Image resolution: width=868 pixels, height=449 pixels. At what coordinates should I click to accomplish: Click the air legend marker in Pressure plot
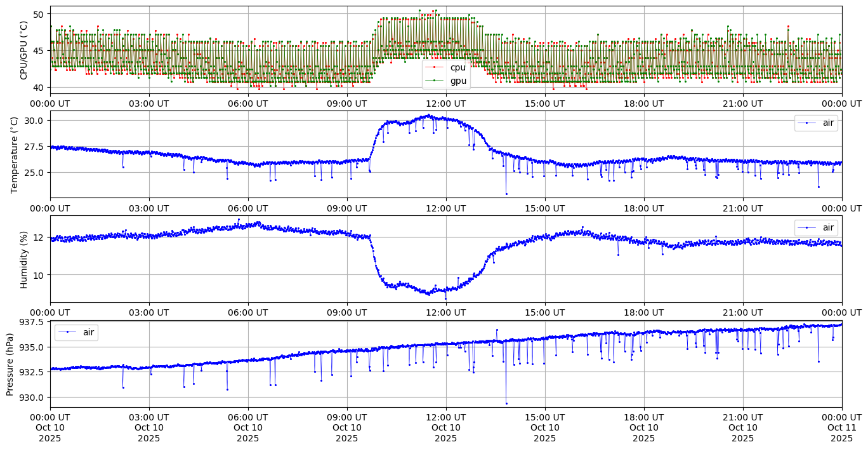click(67, 333)
